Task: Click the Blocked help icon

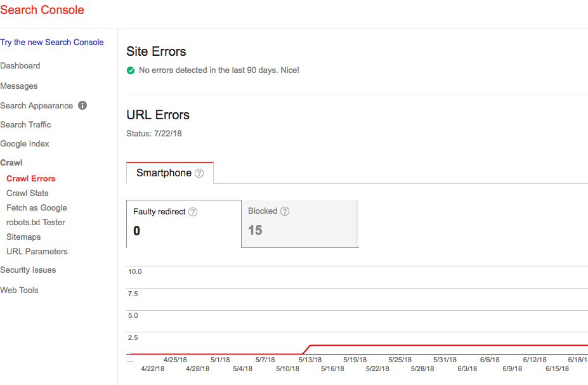Action: 284,211
